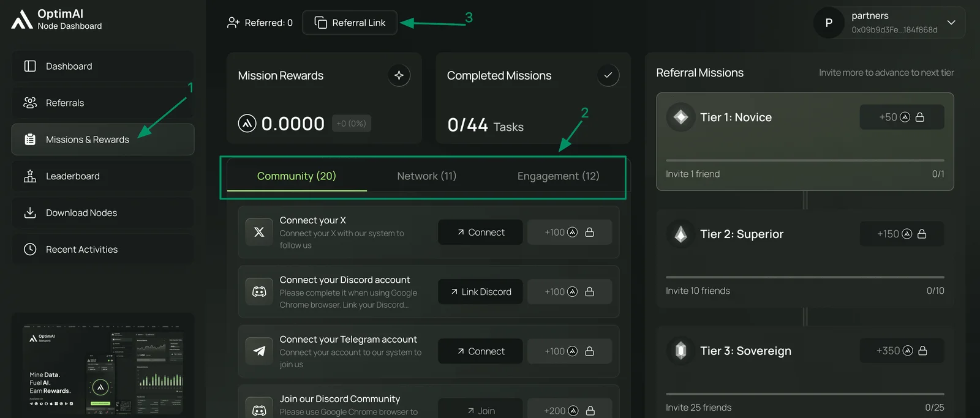980x418 pixels.
Task: Click the Tier 1: Novice diamond badge
Action: click(680, 118)
